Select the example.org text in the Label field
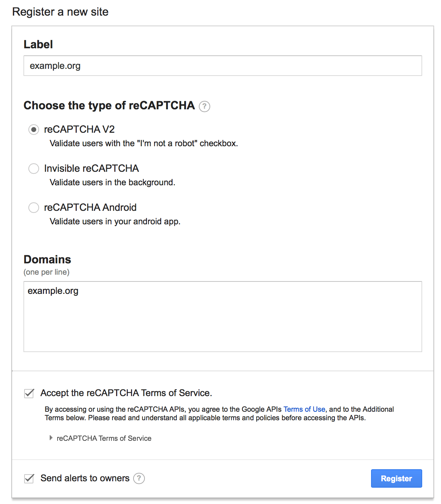 pos(55,66)
